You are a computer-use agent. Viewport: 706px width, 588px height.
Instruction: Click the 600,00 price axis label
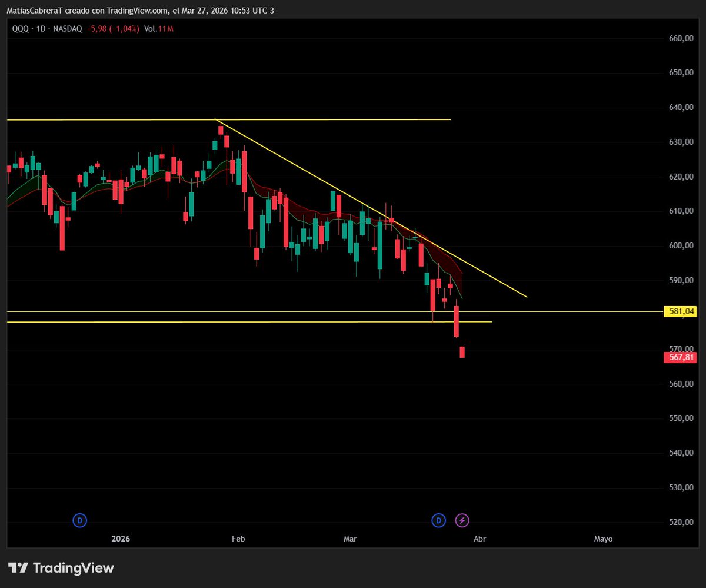[x=681, y=245]
